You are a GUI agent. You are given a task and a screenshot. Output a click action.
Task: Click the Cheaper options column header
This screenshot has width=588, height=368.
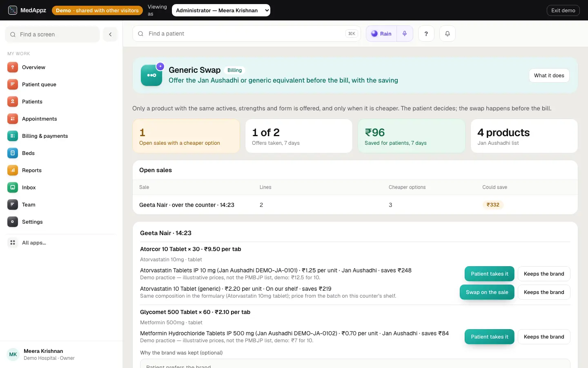407,187
